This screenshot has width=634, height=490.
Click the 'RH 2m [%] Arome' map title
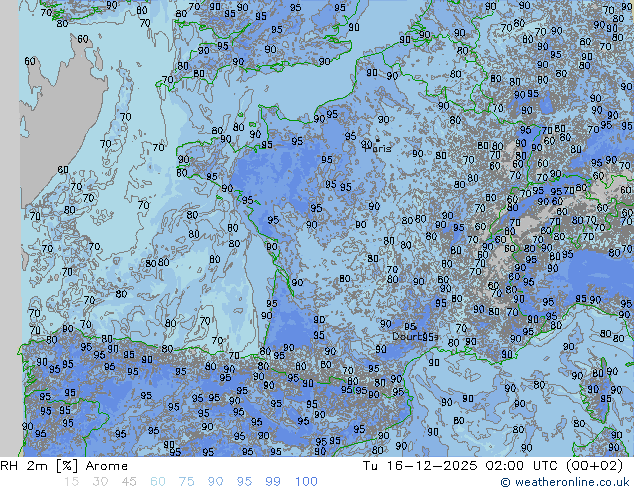(64, 466)
